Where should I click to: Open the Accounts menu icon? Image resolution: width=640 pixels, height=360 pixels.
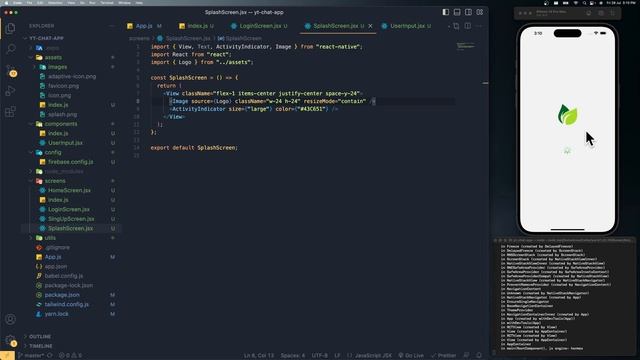(11, 319)
